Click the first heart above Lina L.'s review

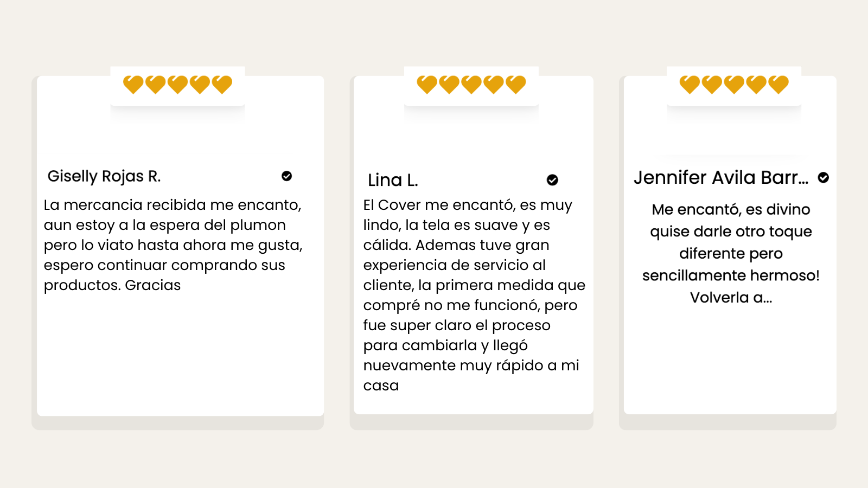427,85
